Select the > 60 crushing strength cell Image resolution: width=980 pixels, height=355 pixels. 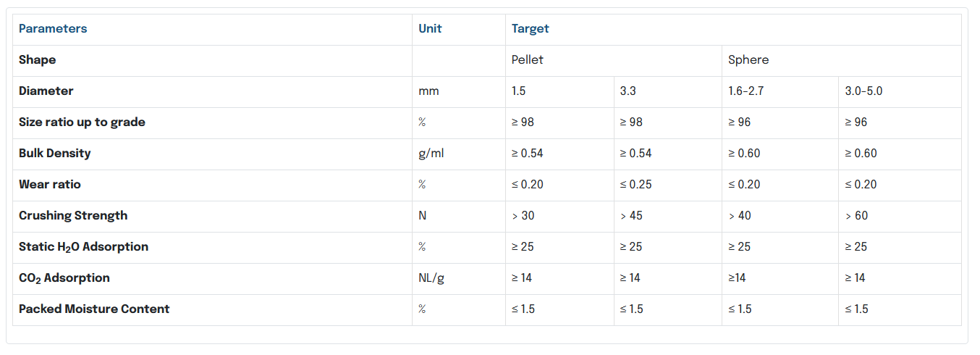tap(856, 216)
